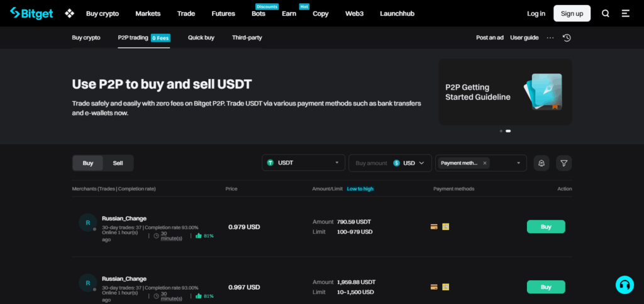Screen dimensions: 644x304
Task: Open the User guide link
Action: coord(524,38)
